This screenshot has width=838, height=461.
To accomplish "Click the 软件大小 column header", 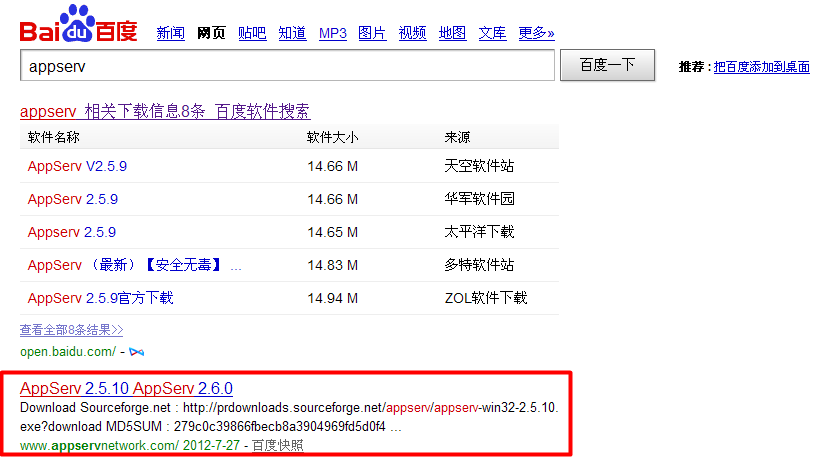I will (332, 137).
